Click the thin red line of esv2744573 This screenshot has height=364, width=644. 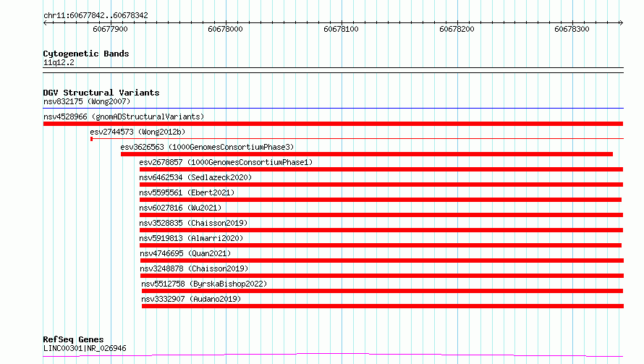[x=357, y=139]
